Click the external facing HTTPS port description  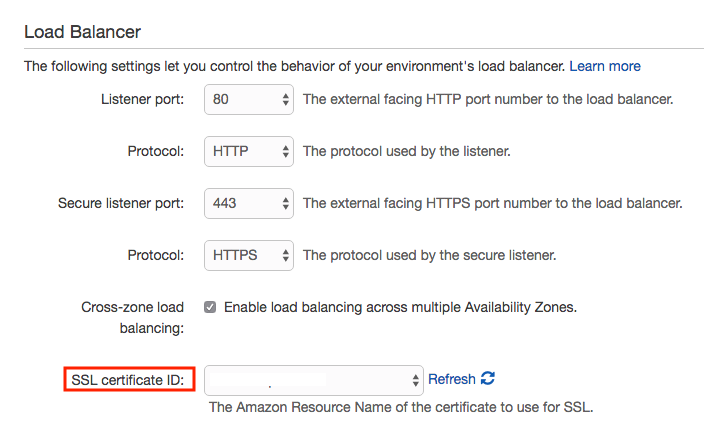(492, 203)
